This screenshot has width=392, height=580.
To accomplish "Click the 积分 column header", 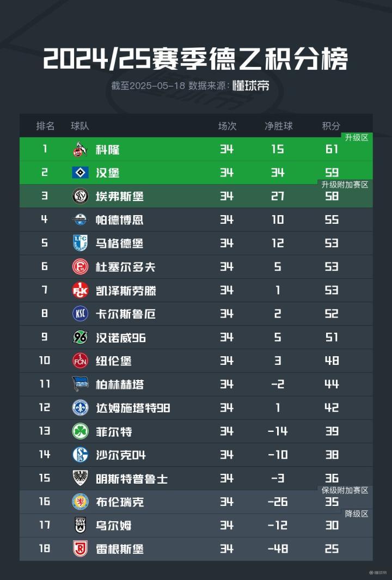I will pos(331,126).
